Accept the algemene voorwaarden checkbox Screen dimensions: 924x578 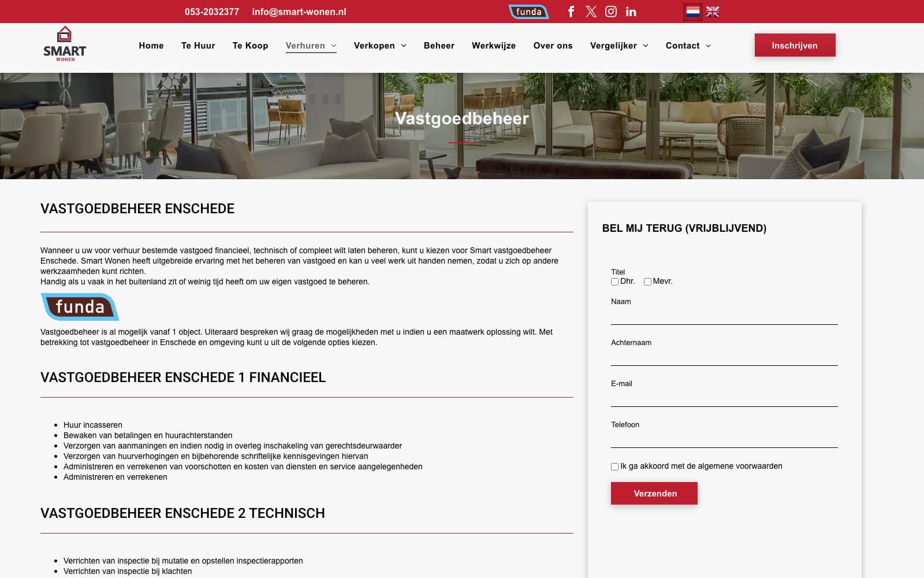coord(614,466)
